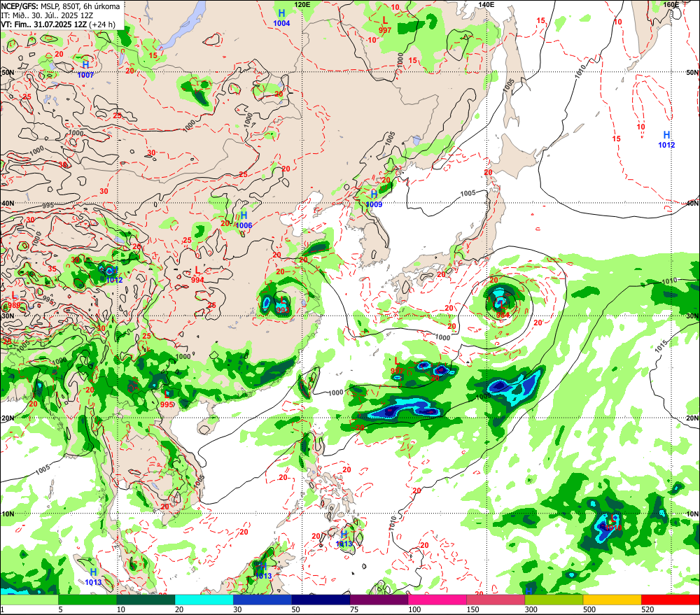700x615 pixels.
Task: Click the 'H 1013' marker over the Philippines
Action: pos(344,539)
